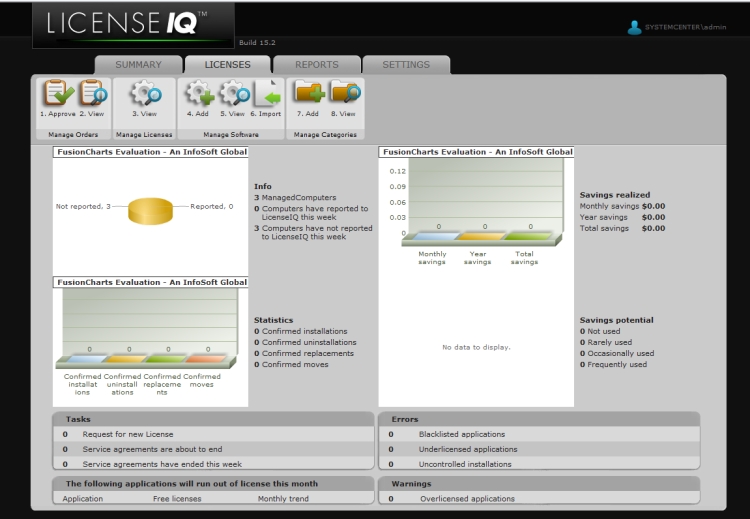Click the Add software icon
Image resolution: width=750 pixels, height=519 pixels.
(199, 93)
